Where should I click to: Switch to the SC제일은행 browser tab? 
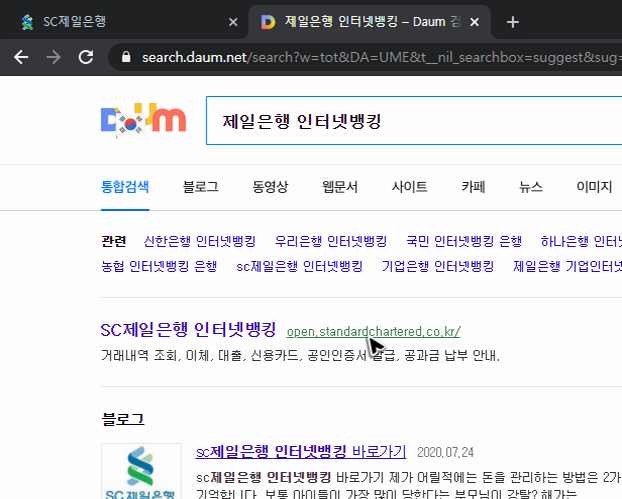coord(123,22)
